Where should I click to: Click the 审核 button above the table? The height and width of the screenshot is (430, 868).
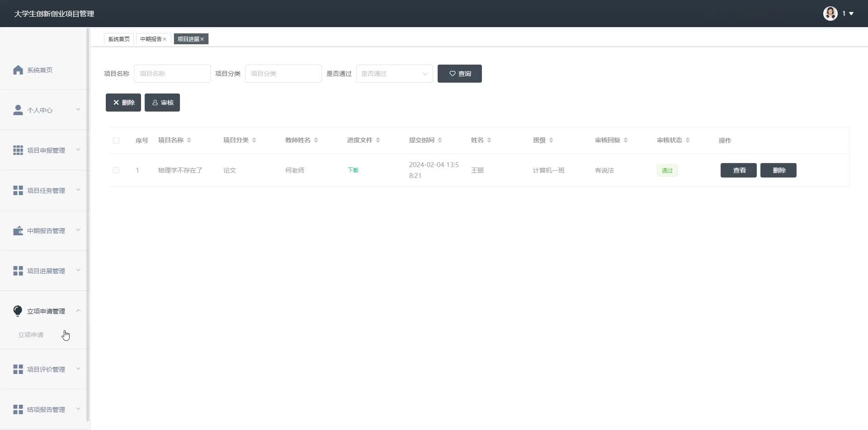[162, 103]
